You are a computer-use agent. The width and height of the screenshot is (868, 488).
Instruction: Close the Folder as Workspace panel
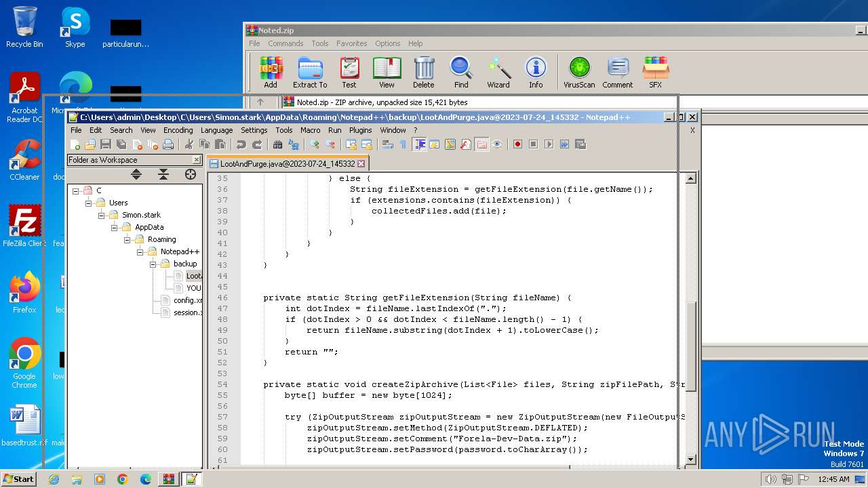point(197,160)
